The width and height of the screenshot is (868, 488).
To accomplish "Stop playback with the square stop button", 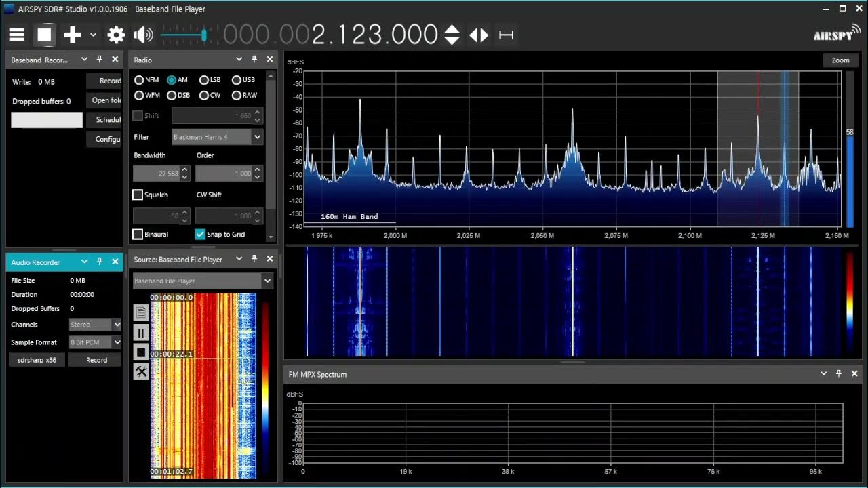I will click(44, 35).
